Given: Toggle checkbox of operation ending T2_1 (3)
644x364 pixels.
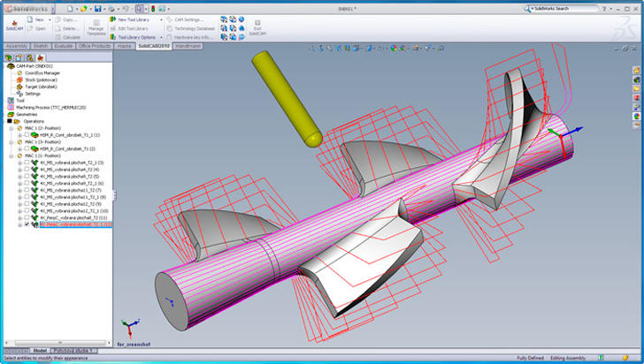Looking at the screenshot, I should pos(27,163).
